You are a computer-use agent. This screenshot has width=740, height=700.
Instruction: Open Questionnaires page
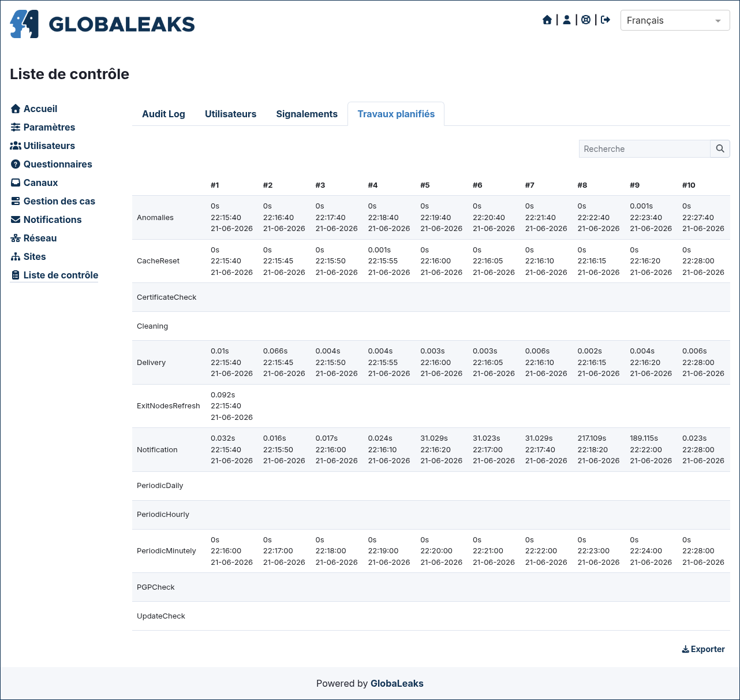point(58,164)
